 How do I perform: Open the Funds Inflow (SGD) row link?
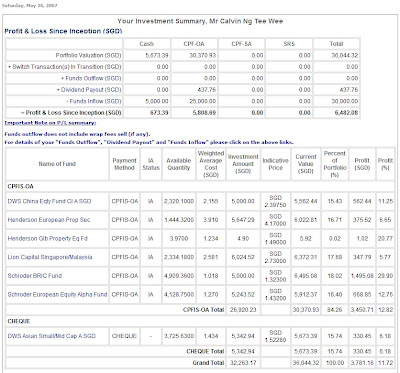pos(94,101)
